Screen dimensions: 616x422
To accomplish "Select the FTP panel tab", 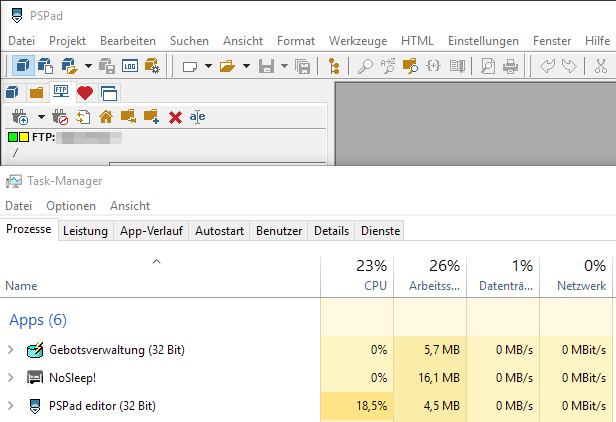I will (x=61, y=92).
